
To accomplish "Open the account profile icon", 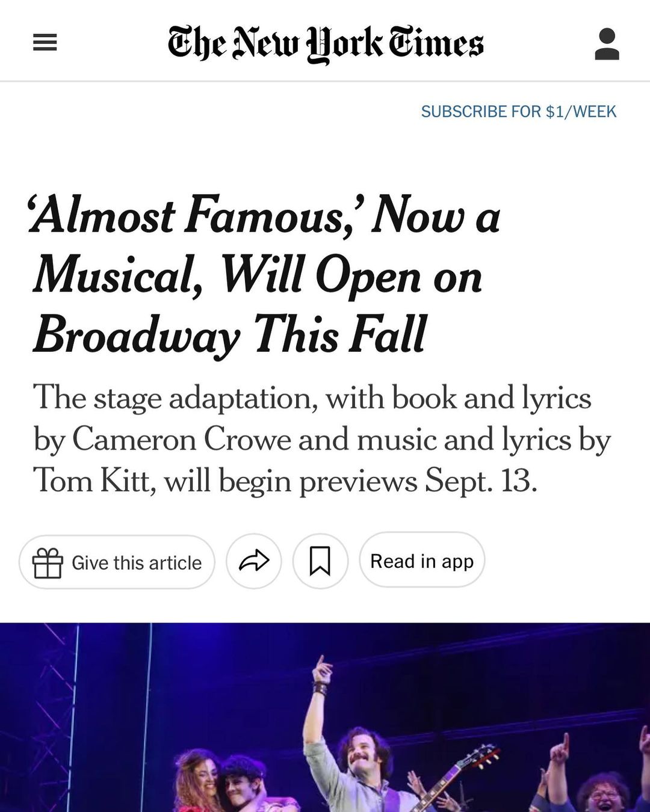I will pos(607,44).
